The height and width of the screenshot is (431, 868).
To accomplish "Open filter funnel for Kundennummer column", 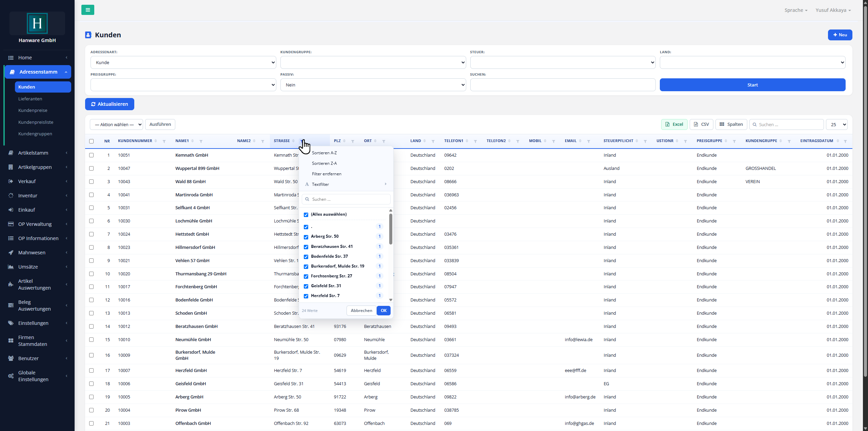I will click(x=164, y=141).
